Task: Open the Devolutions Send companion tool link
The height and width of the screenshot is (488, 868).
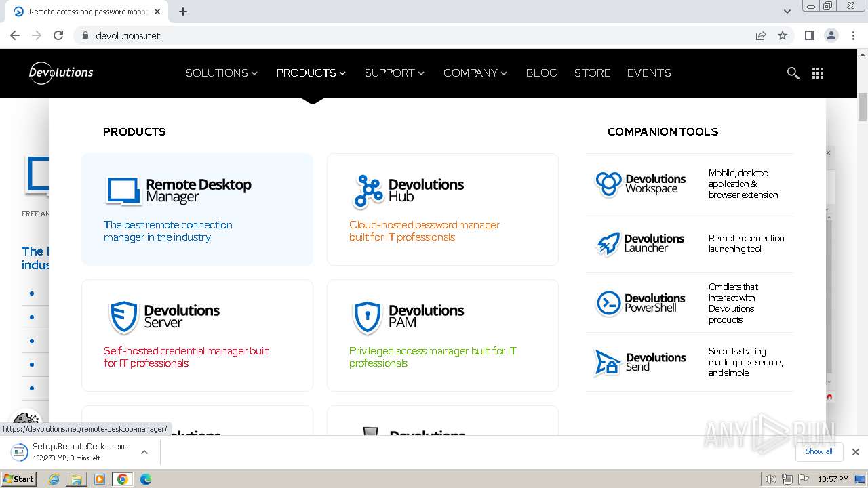Action: (x=690, y=363)
